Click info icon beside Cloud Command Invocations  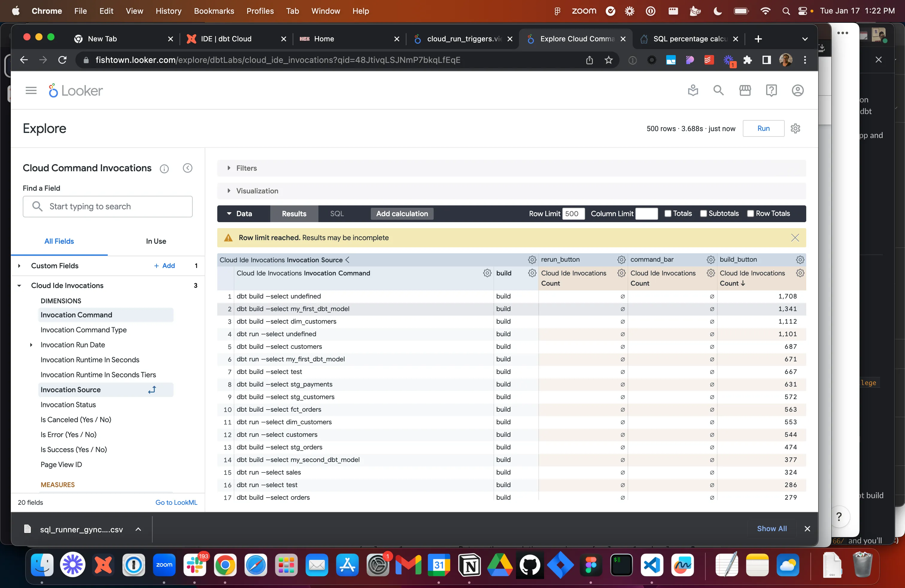point(164,169)
